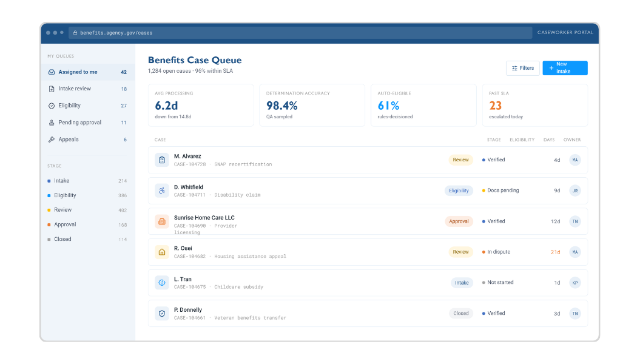637x364 pixels.
Task: Create a New intake
Action: (565, 68)
